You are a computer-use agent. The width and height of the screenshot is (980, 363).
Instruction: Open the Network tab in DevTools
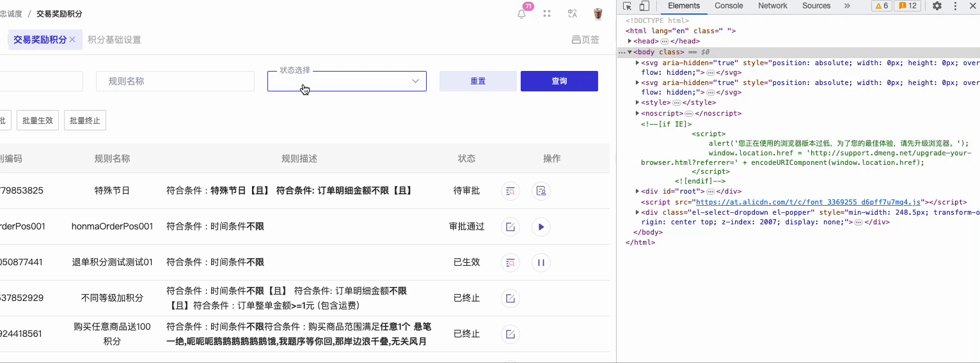[x=773, y=6]
